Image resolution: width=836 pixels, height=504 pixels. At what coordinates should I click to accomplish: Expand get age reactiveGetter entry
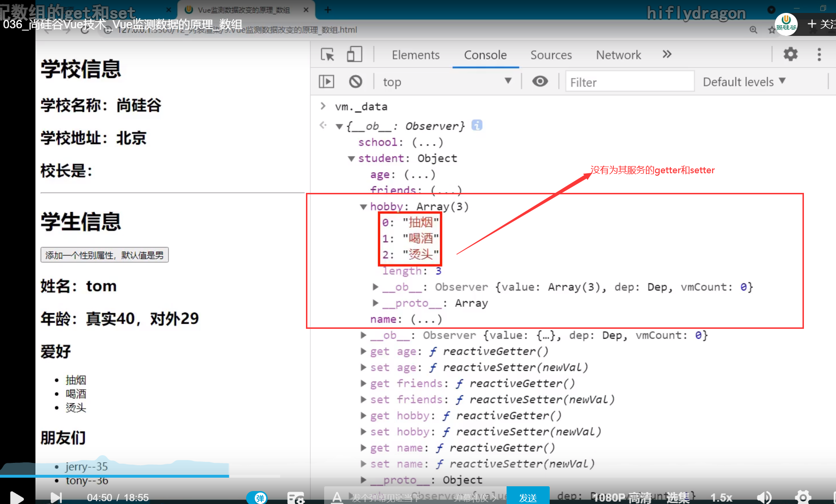(x=363, y=351)
